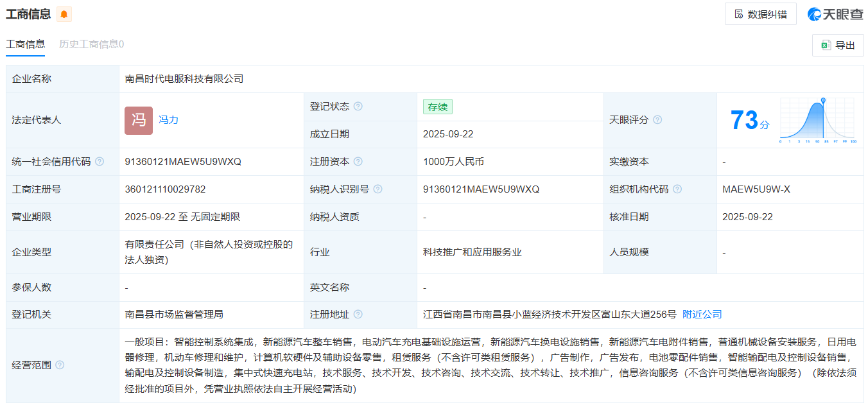
Task: Click the question icon next to 组织机构代码
Action: 677,189
